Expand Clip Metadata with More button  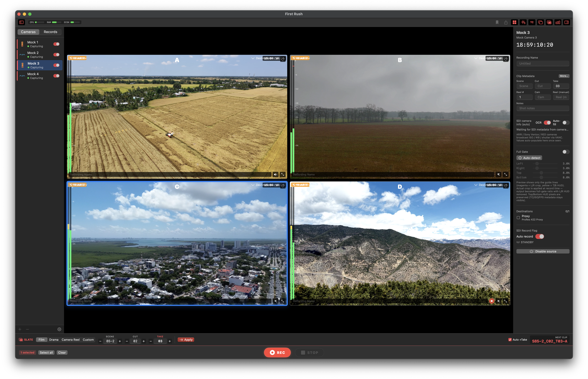(564, 76)
